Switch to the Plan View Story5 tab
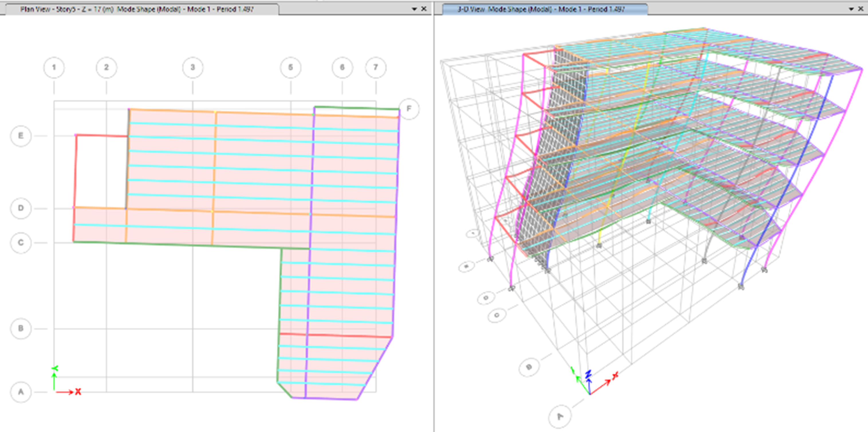The width and height of the screenshot is (868, 432). [137, 9]
